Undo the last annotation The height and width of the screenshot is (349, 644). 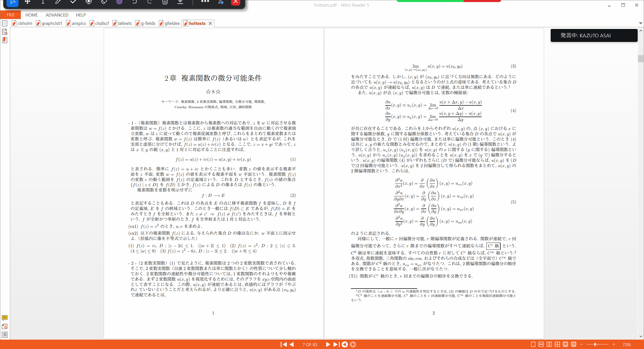coord(134,2)
